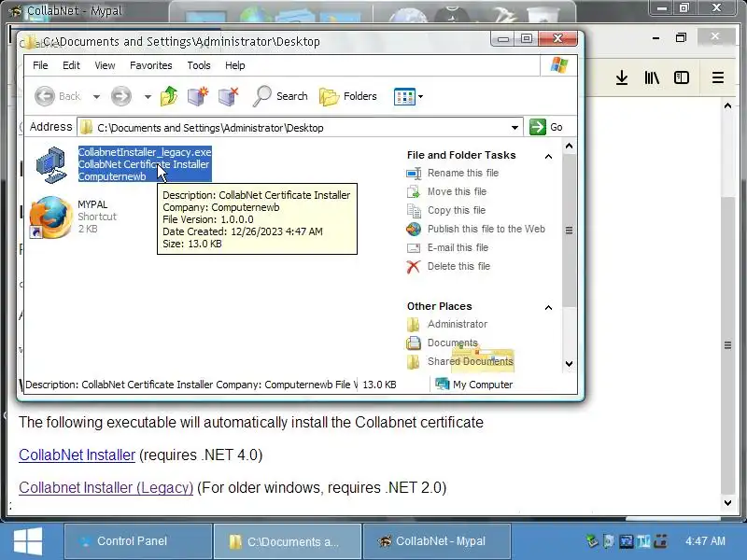Image resolution: width=747 pixels, height=560 pixels.
Task: Click the Move To folder toolbar icon
Action: [198, 96]
